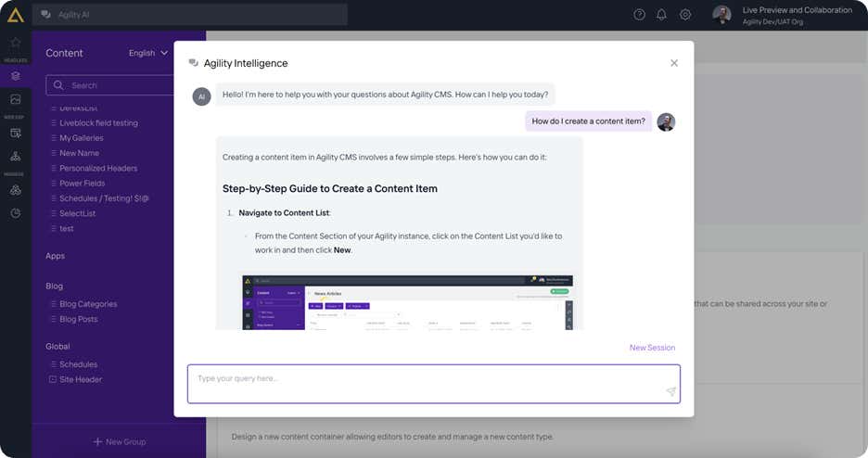Open Schedules under Global
This screenshot has width=868, height=458.
(79, 364)
